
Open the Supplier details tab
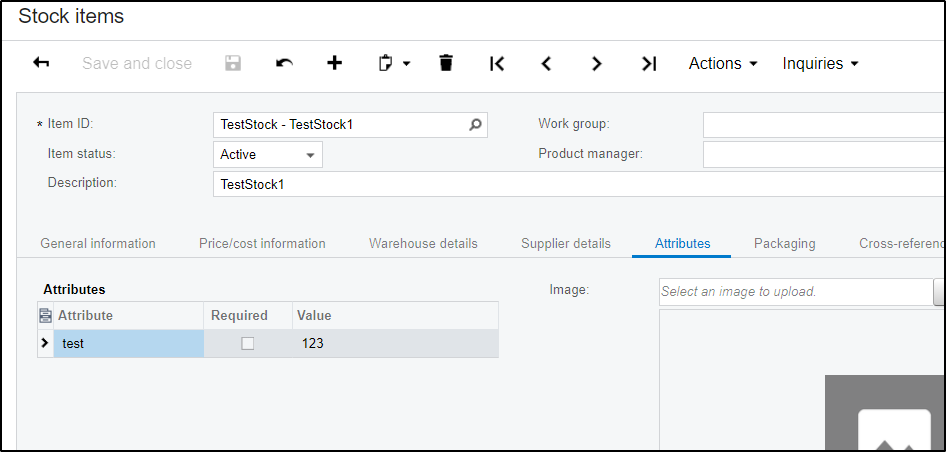point(566,243)
